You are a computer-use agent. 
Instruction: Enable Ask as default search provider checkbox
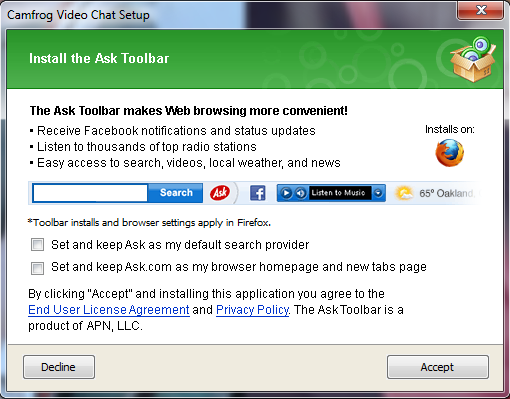[x=37, y=245]
